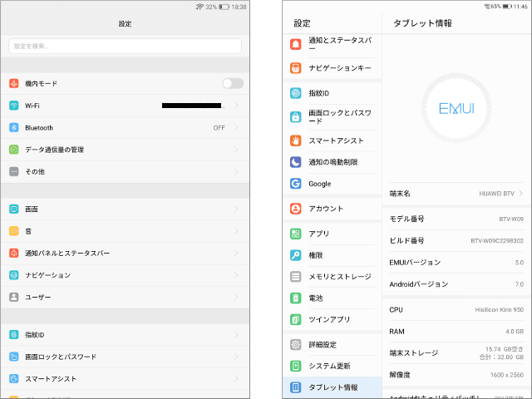Tap the EMUIバージョン row

coord(456,263)
